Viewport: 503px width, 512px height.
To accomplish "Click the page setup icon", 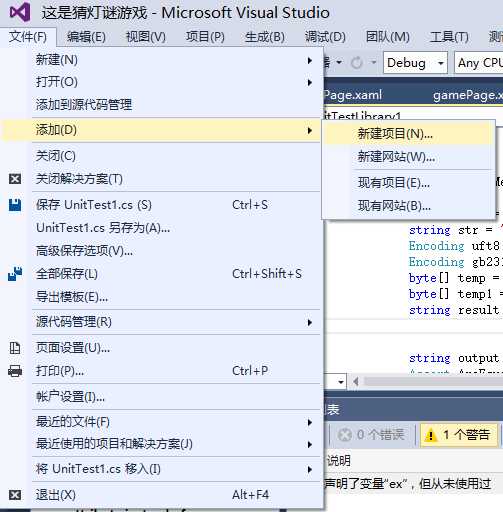I will (x=15, y=348).
